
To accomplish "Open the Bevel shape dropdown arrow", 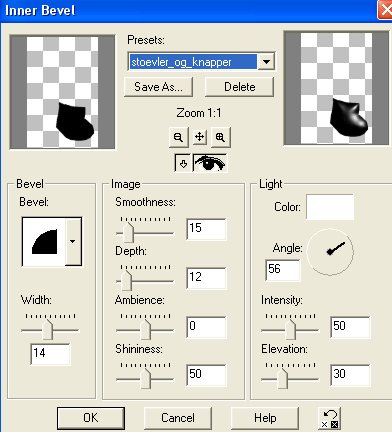I will coord(73,242).
